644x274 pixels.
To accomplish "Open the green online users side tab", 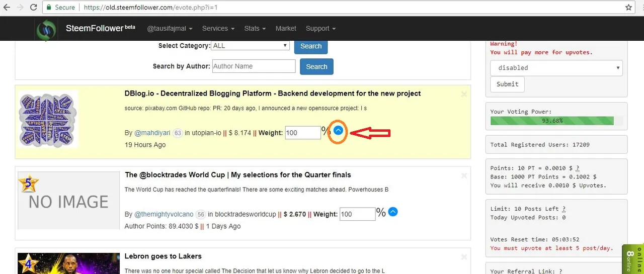I will [x=633, y=259].
